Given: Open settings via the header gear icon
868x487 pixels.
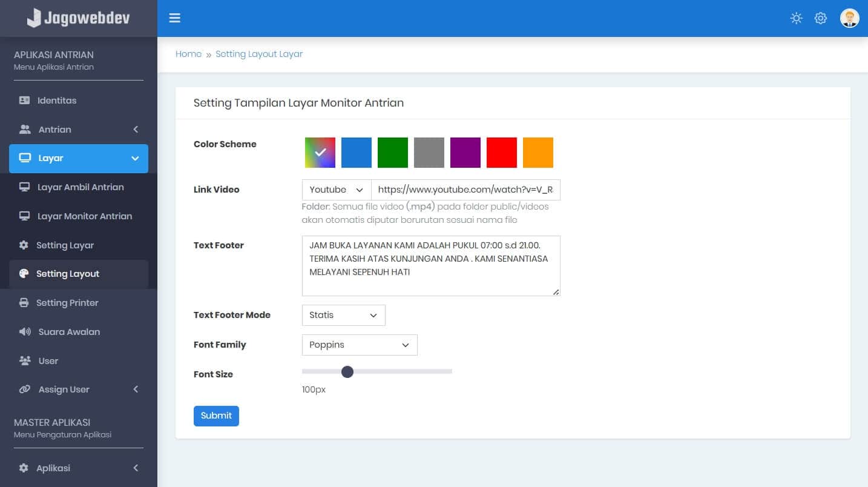Looking at the screenshot, I should coord(821,18).
